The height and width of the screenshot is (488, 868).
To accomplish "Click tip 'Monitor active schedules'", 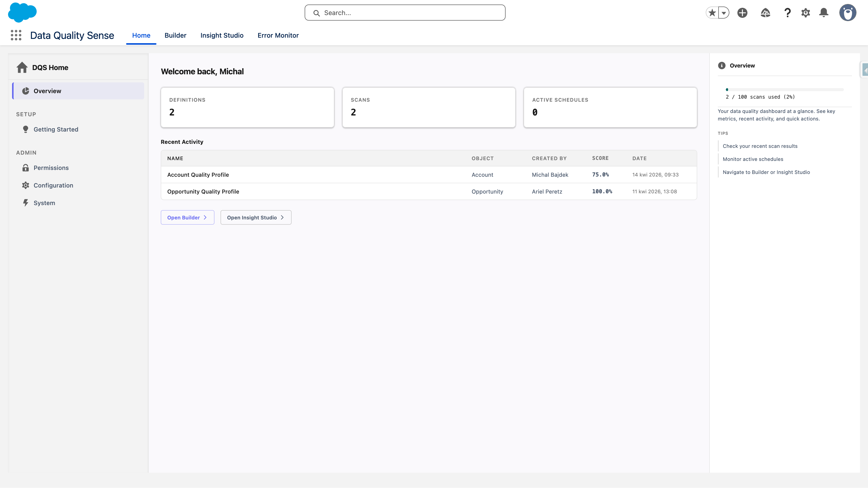I will pyautogui.click(x=753, y=159).
